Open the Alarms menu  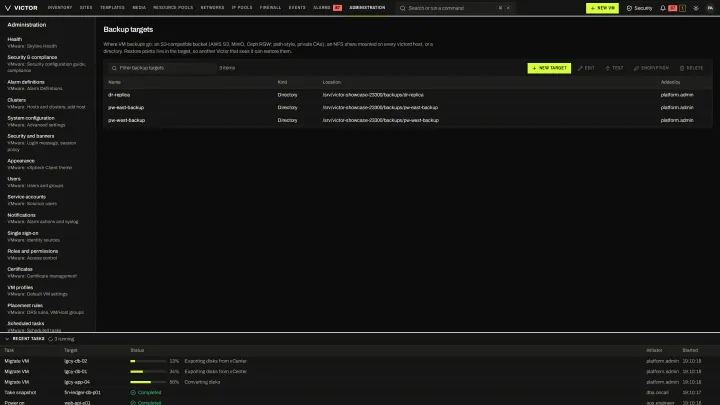coord(322,8)
